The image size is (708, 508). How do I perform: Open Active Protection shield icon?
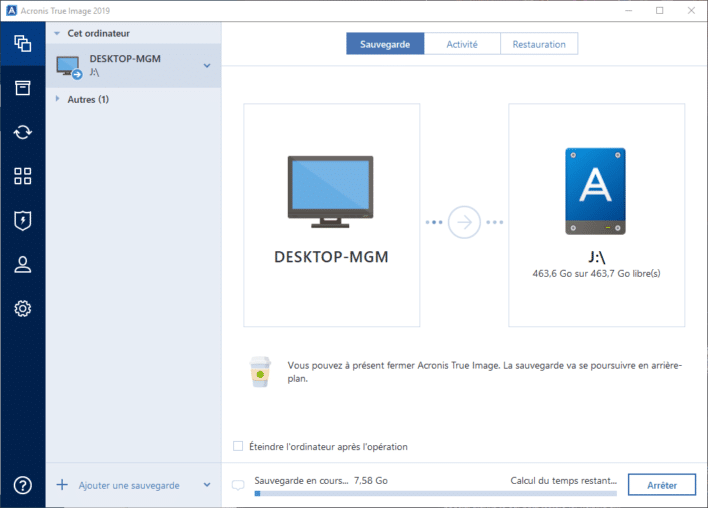[23, 220]
